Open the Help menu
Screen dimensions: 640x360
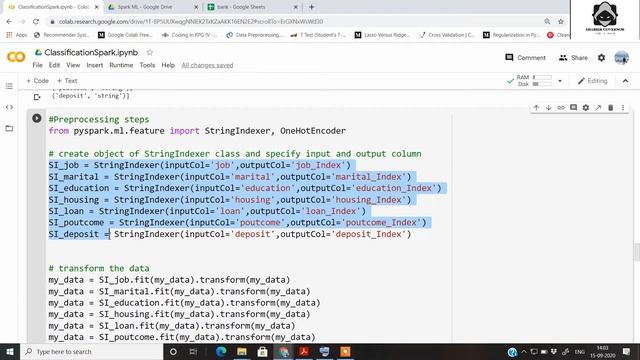168,65
